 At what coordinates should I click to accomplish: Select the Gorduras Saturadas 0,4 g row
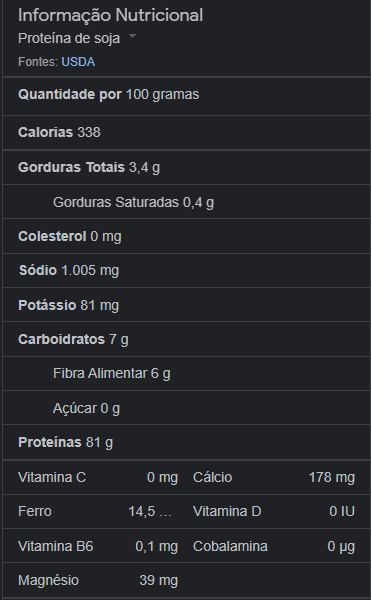186,202
